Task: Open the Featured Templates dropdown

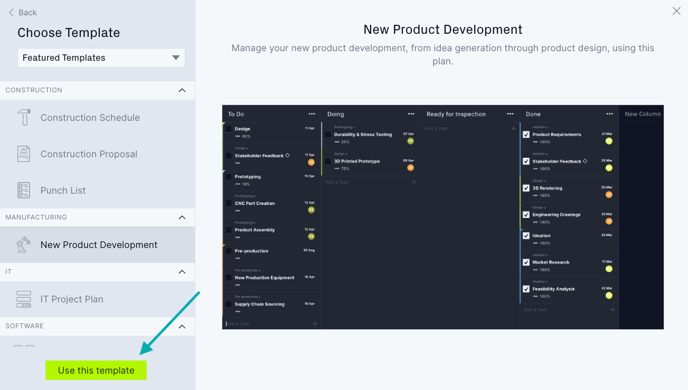Action: (101, 57)
